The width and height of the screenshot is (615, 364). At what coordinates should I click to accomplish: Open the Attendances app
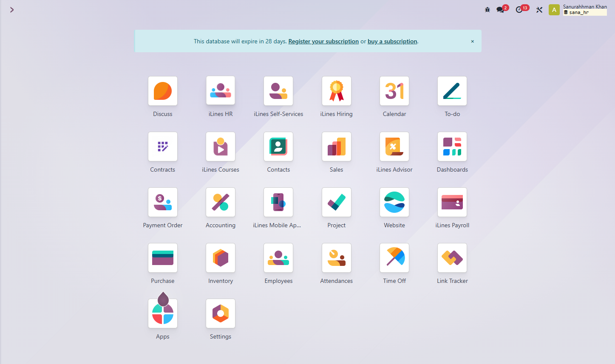(x=337, y=258)
